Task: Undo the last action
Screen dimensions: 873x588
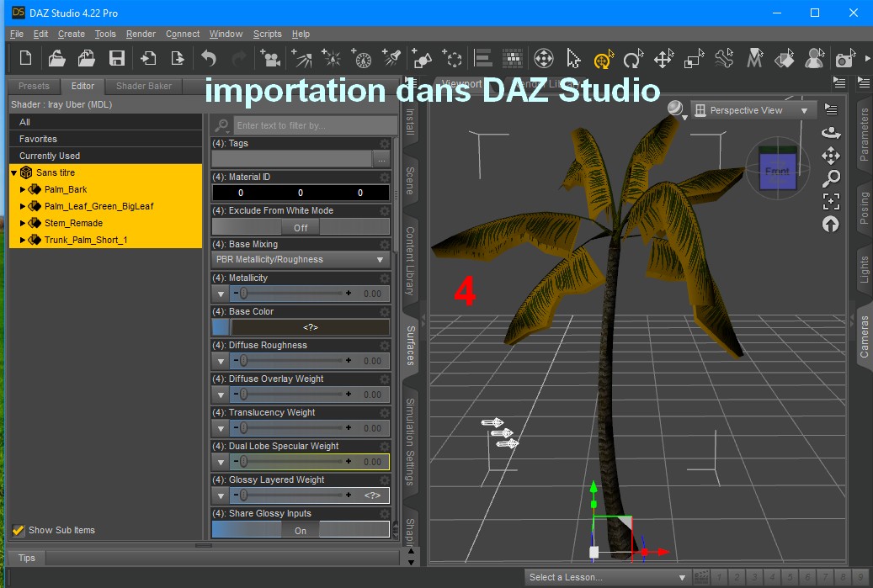Action: coord(208,58)
